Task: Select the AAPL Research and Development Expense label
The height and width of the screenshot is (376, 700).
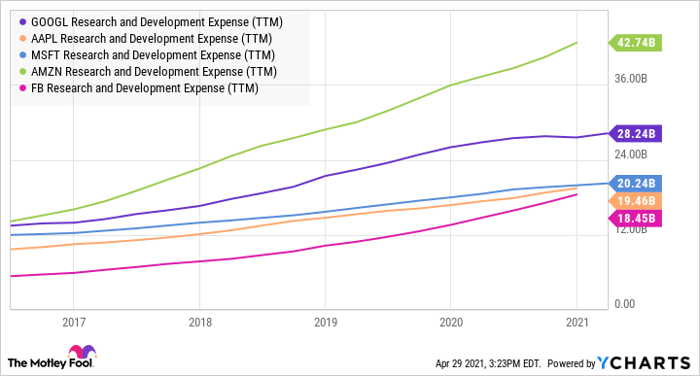Action: coord(151,38)
